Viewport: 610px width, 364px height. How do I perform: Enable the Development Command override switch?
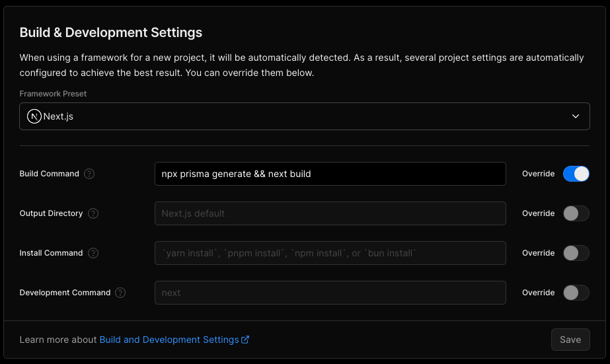(576, 293)
